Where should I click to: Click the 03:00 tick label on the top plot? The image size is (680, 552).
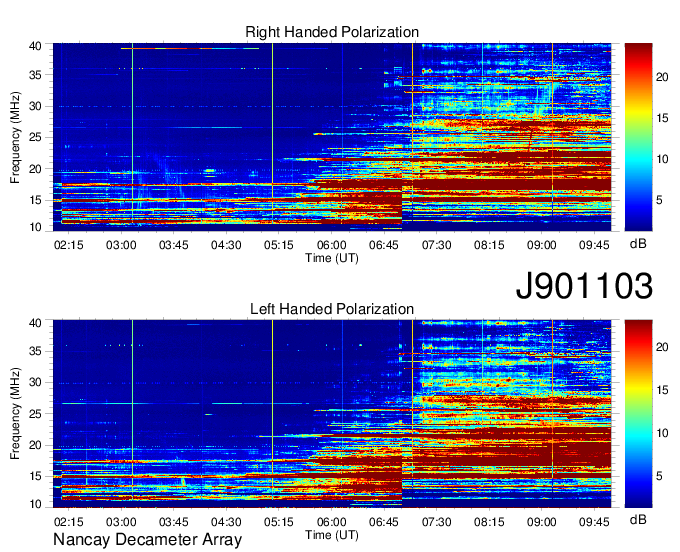121,245
